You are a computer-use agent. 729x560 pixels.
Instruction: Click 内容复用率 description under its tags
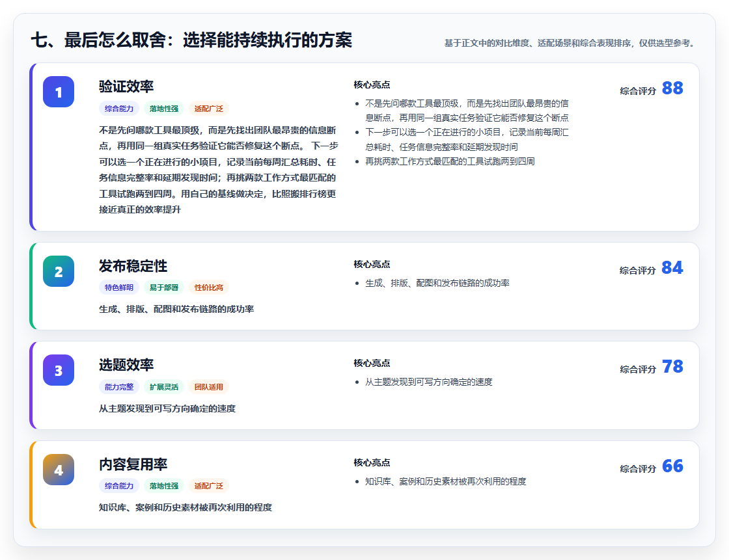185,507
